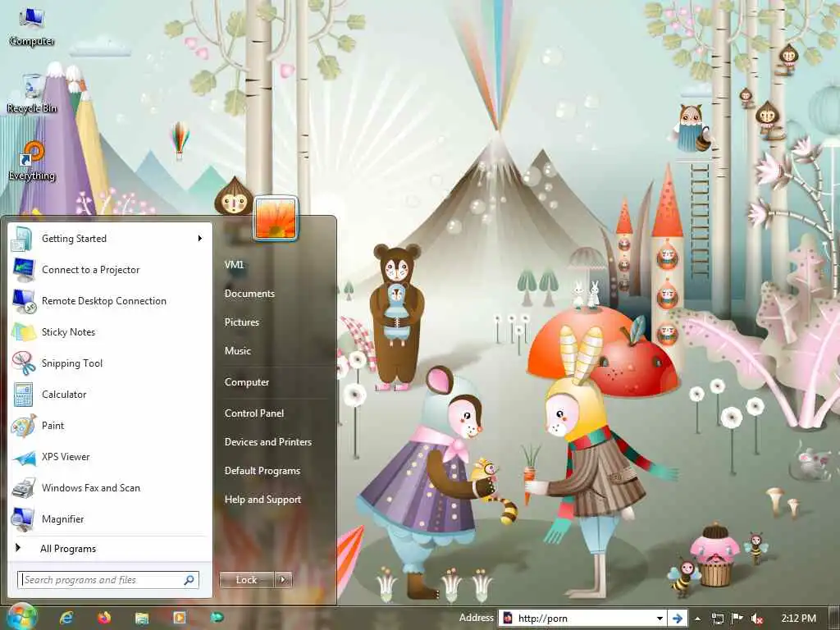Screen dimensions: 840x630
Task: Open Control Panel
Action: (x=254, y=413)
